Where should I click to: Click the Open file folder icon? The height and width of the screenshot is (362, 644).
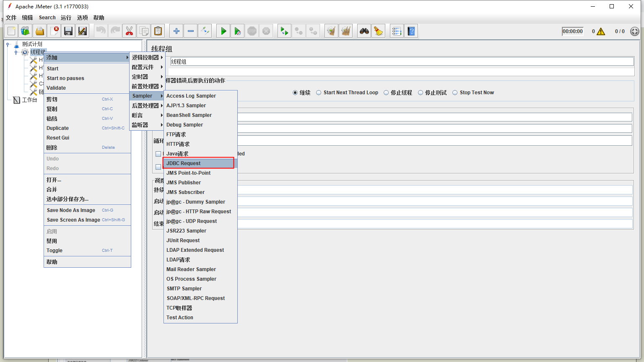40,31
